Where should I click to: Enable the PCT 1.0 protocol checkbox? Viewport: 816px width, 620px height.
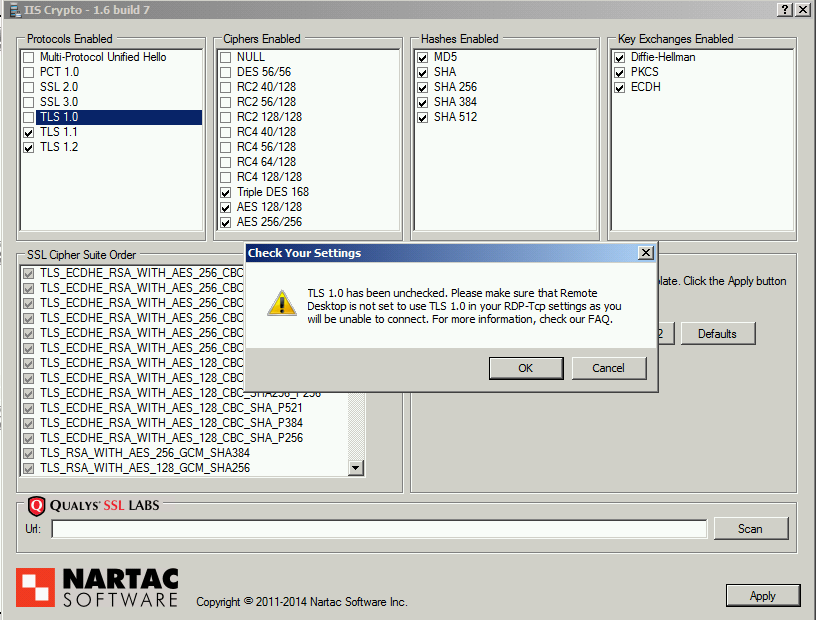[29, 72]
